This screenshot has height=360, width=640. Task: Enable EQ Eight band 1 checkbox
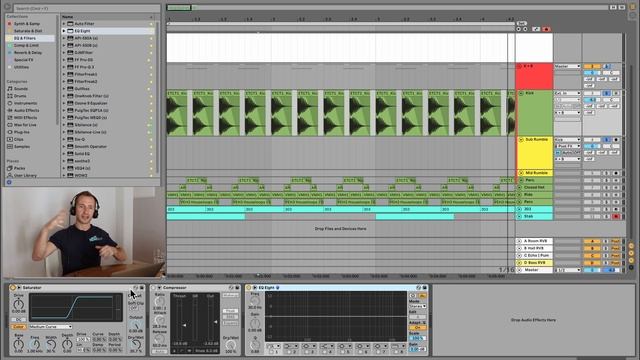point(271,351)
